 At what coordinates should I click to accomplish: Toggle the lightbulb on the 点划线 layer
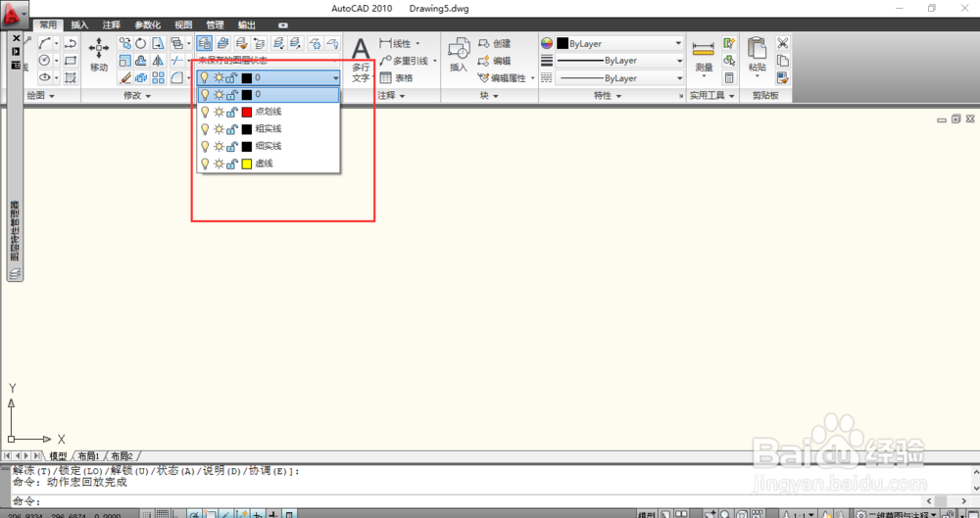click(x=205, y=112)
